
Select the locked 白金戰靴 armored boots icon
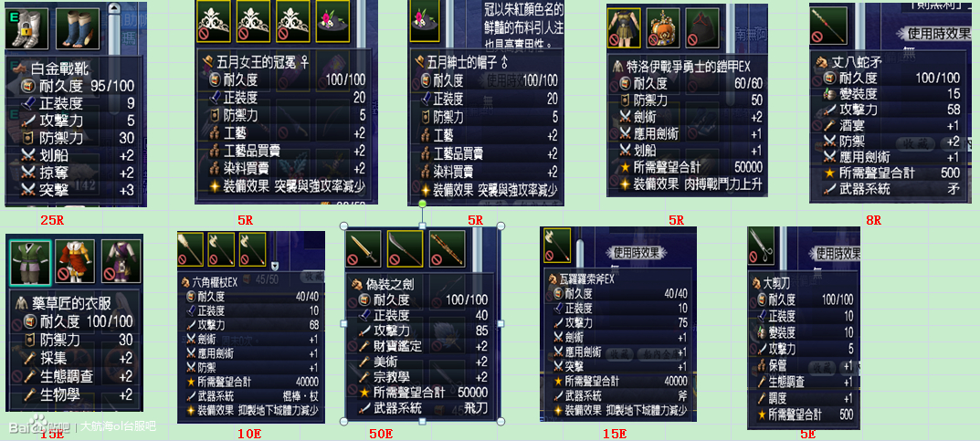(x=26, y=29)
